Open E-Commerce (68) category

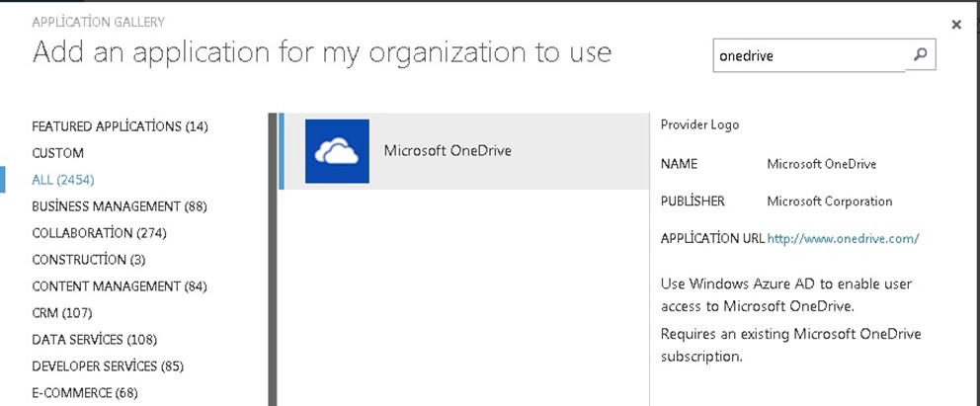click(x=85, y=392)
